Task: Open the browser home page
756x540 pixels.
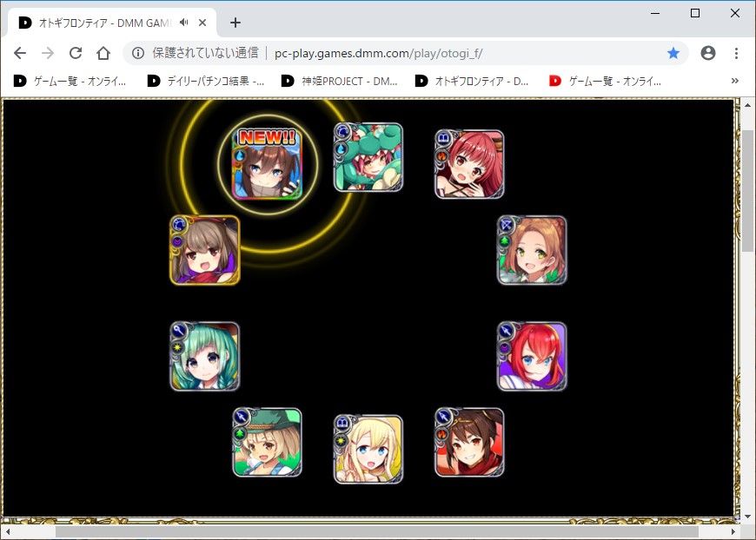Action: (103, 53)
